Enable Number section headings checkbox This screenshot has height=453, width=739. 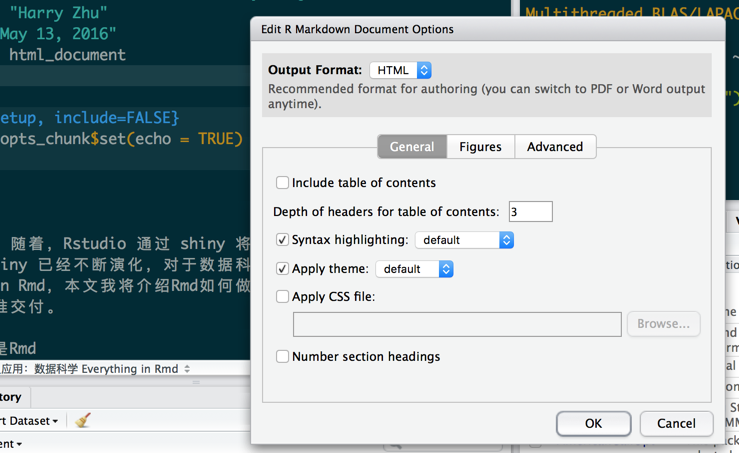(x=282, y=356)
